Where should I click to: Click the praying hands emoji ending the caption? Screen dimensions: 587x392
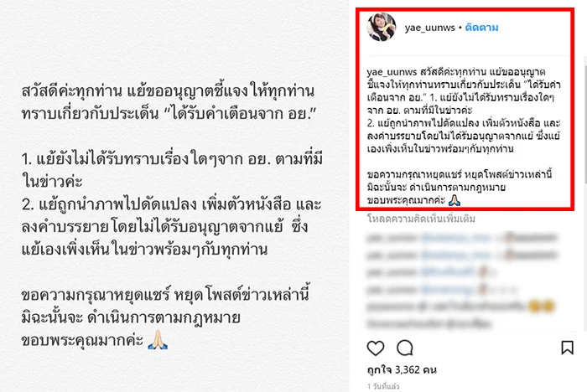pyautogui.click(x=455, y=200)
